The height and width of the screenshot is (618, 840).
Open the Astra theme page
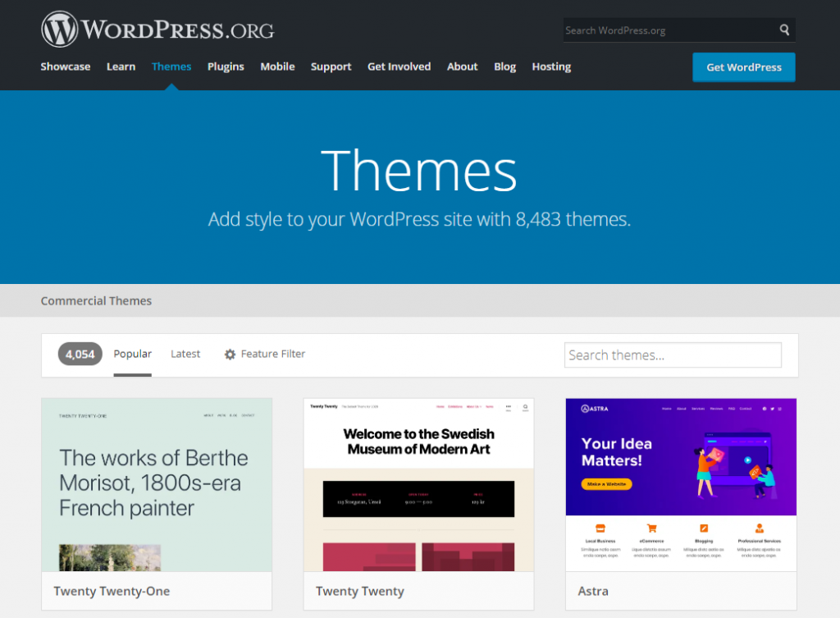coord(592,591)
